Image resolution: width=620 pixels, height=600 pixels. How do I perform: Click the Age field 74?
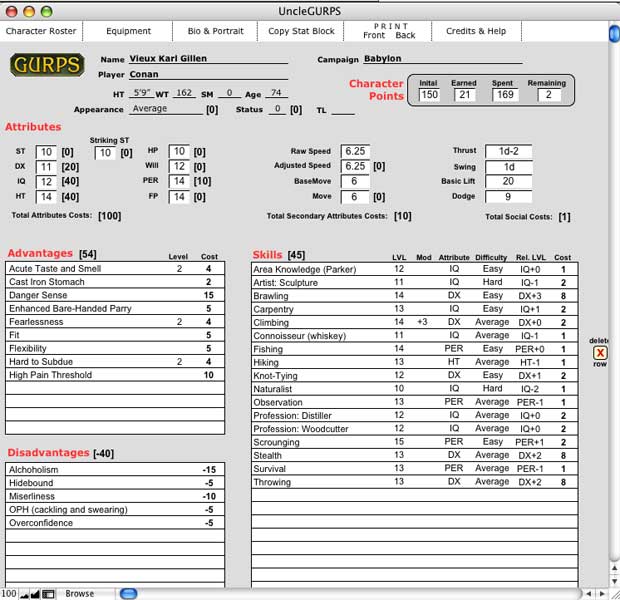pyautogui.click(x=276, y=93)
